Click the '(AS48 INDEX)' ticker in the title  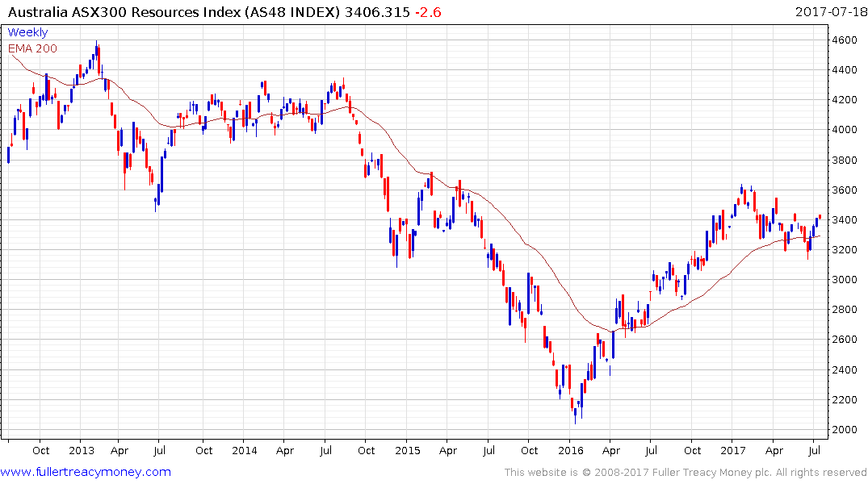[293, 11]
